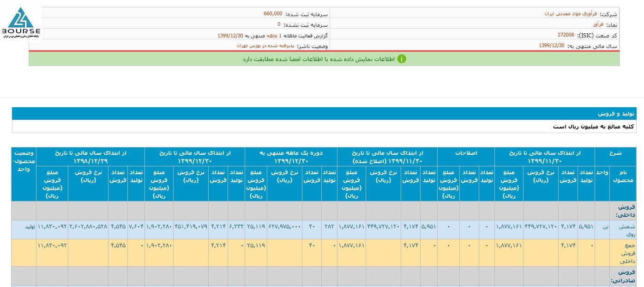
Task: Click the sales rate ۲,۶۰۲,۸۸۰,۵۲۸
Action: [x=88, y=226]
